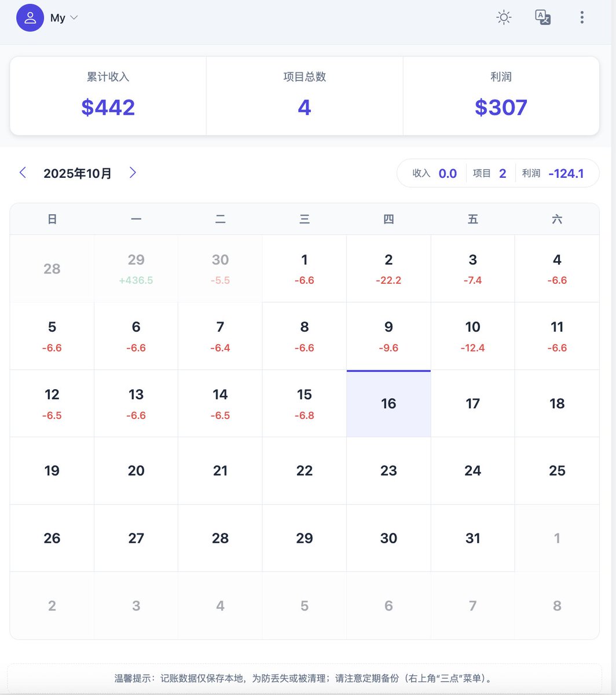The height and width of the screenshot is (695, 616).
Task: Select September 29 with +436.5
Action: (x=136, y=268)
